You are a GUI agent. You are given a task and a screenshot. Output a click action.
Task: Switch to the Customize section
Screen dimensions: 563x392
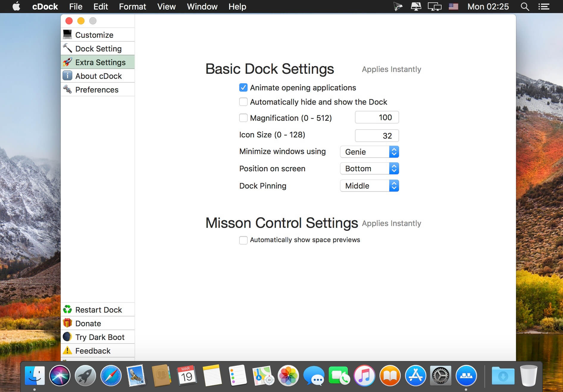98,35
